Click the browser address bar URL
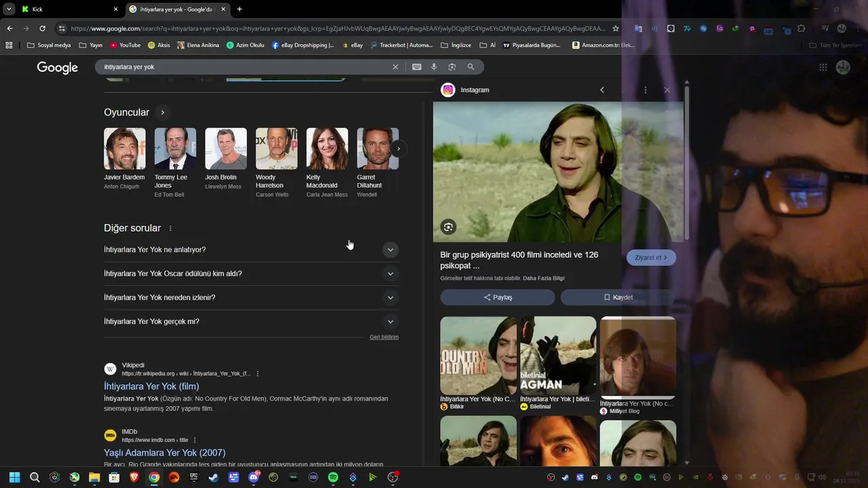This screenshot has height=488, width=868. tap(338, 28)
